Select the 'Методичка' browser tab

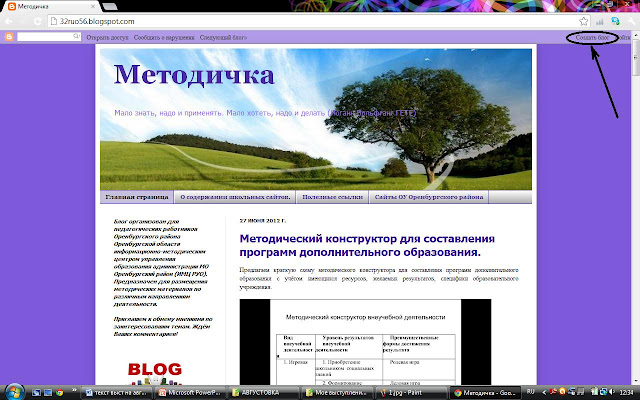(x=52, y=7)
